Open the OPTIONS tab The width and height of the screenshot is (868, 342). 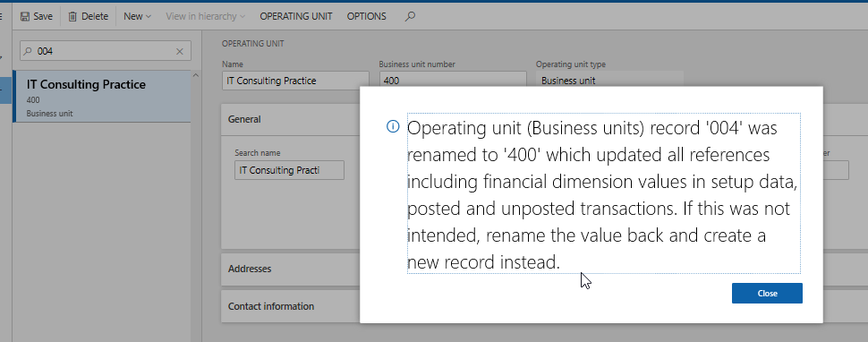point(367,17)
